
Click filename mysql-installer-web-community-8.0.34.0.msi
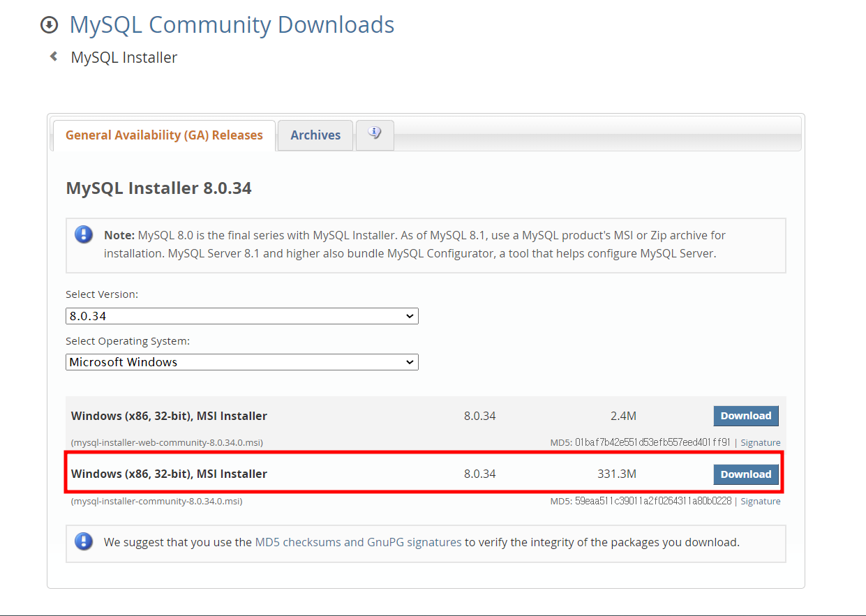(x=167, y=442)
